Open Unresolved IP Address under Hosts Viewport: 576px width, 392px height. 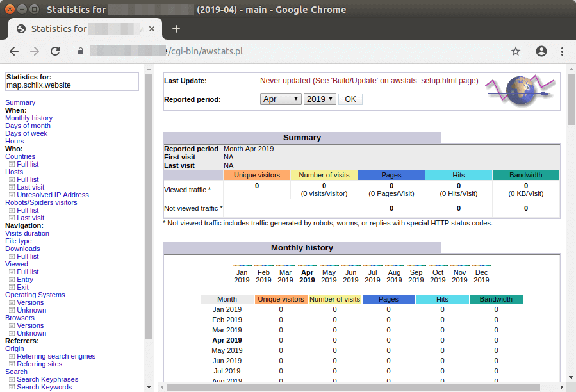(53, 195)
